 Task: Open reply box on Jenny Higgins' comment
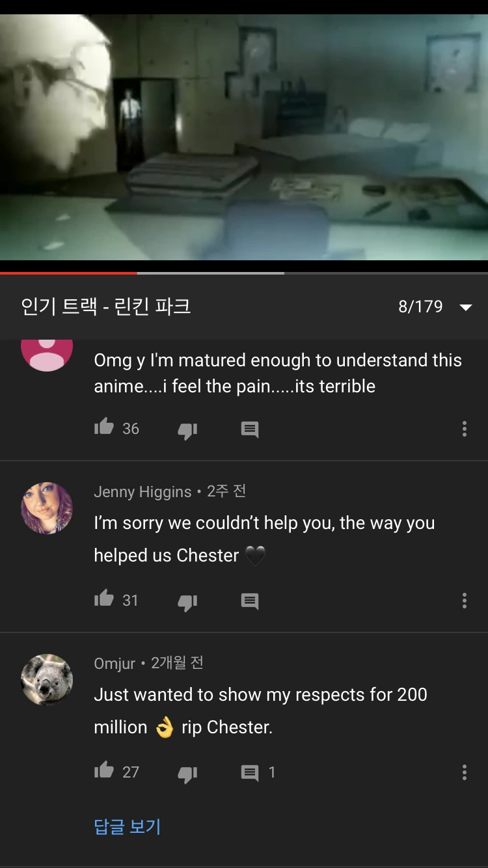pos(250,601)
